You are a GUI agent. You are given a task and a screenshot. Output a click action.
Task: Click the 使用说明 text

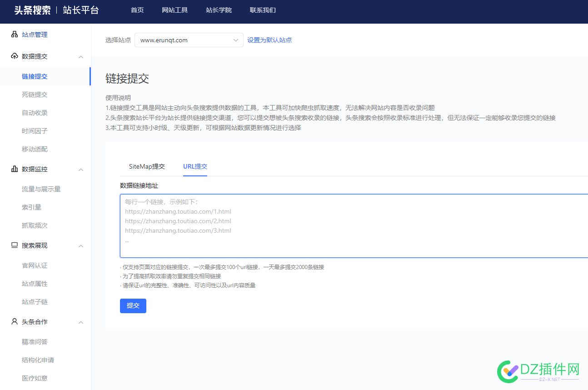point(118,98)
